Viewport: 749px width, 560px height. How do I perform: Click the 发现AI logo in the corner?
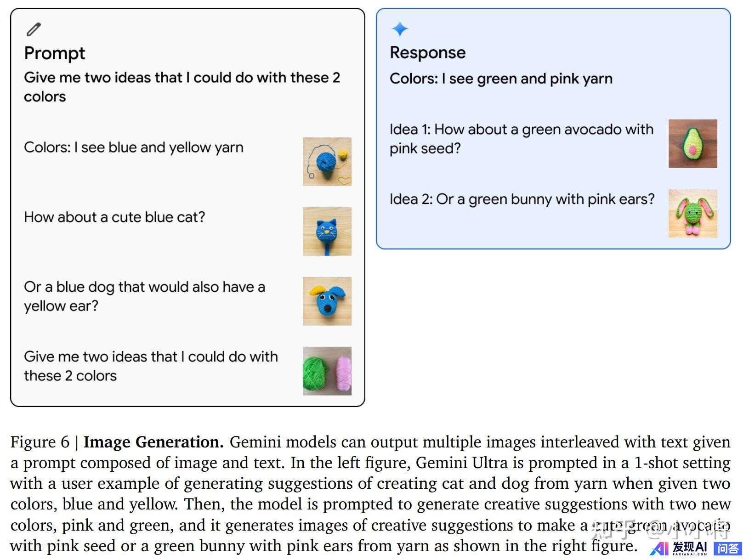pos(679,548)
